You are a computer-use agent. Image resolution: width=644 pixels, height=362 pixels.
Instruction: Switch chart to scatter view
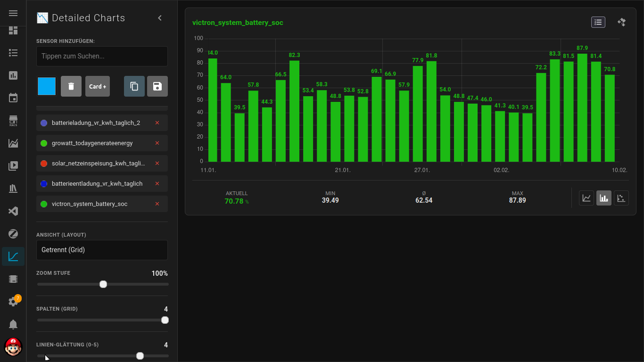coord(621,198)
